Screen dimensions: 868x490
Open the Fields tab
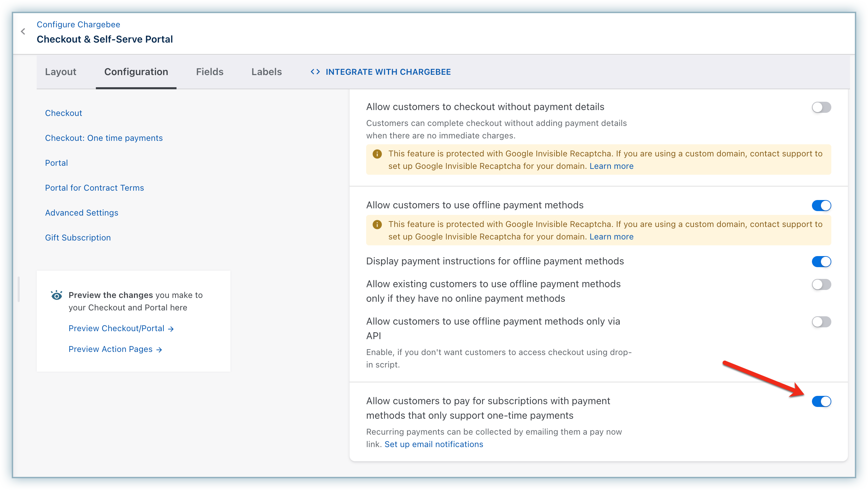click(209, 72)
